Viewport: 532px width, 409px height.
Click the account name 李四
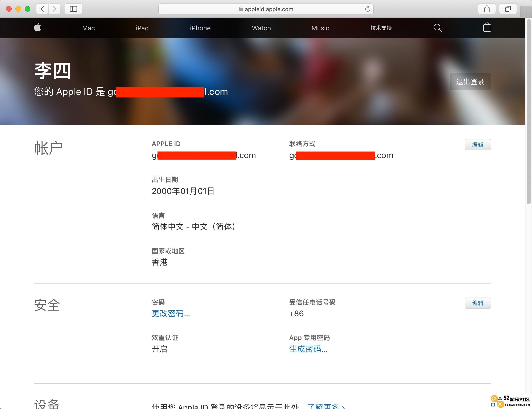[x=52, y=71]
